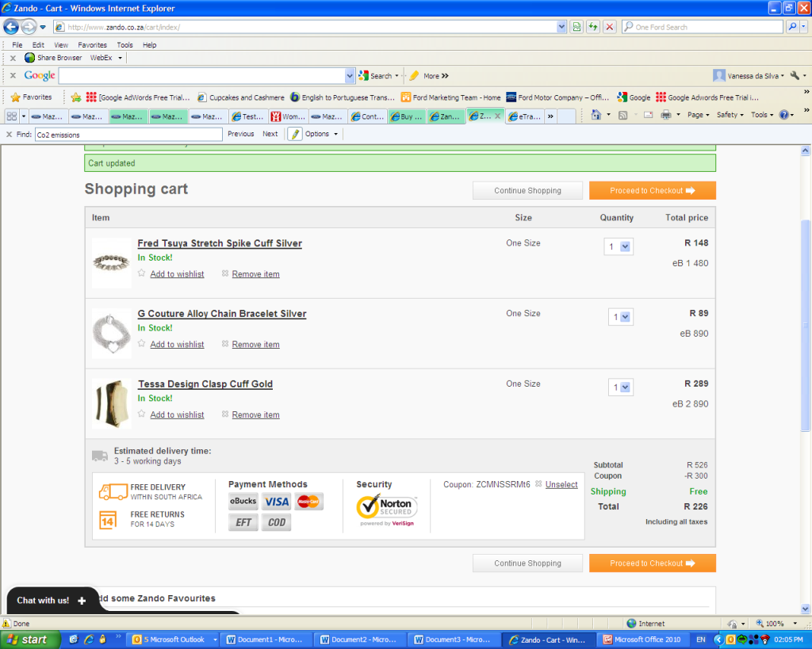Open the Help menu
812x649 pixels.
pyautogui.click(x=150, y=45)
